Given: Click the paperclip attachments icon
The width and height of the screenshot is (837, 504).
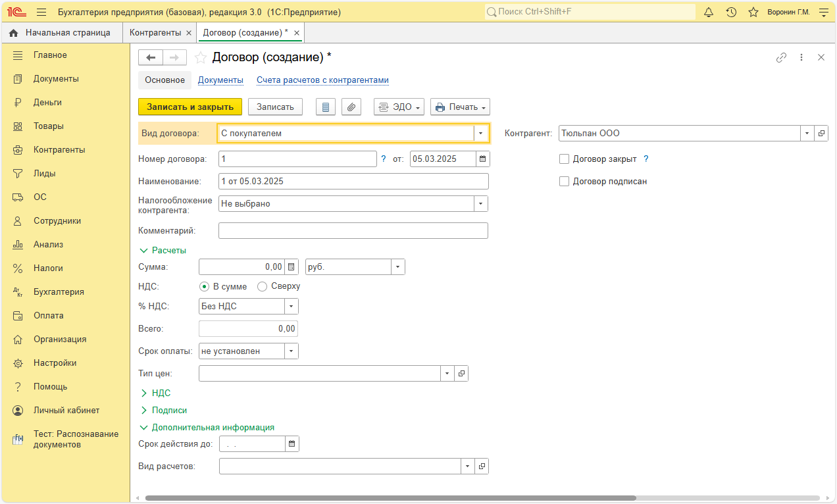Looking at the screenshot, I should tap(351, 107).
